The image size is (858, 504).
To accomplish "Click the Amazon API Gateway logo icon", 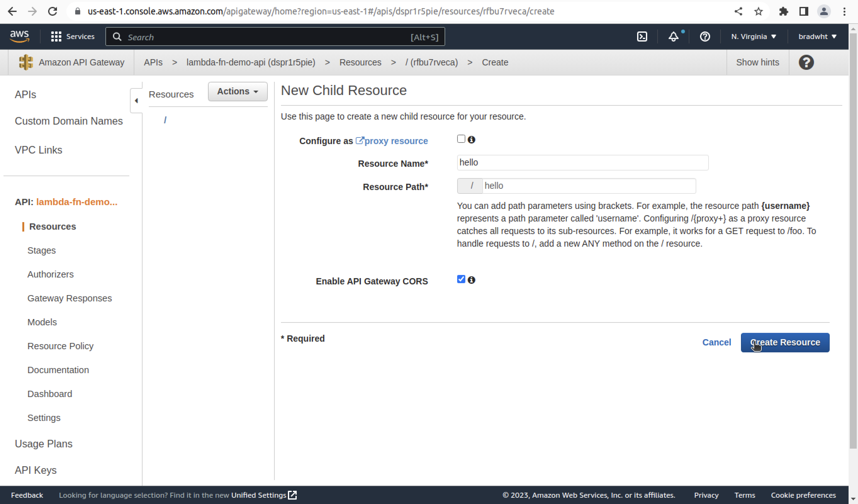I will tap(25, 62).
